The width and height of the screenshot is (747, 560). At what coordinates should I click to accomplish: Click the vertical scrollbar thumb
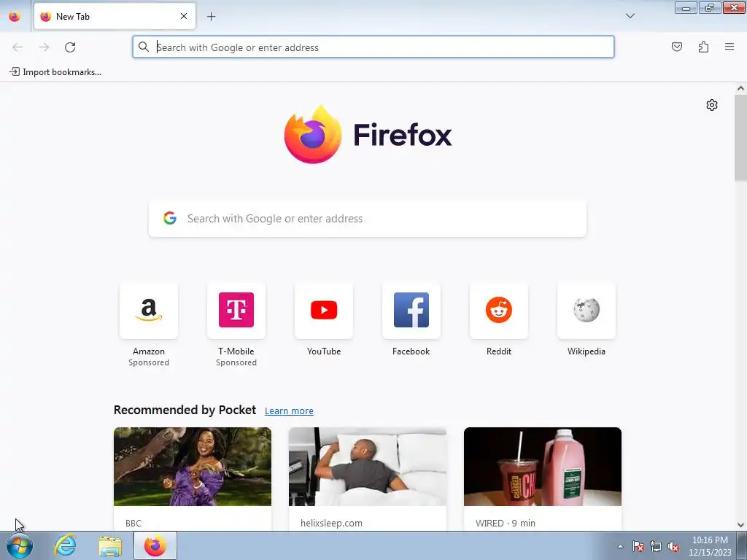tap(740, 137)
